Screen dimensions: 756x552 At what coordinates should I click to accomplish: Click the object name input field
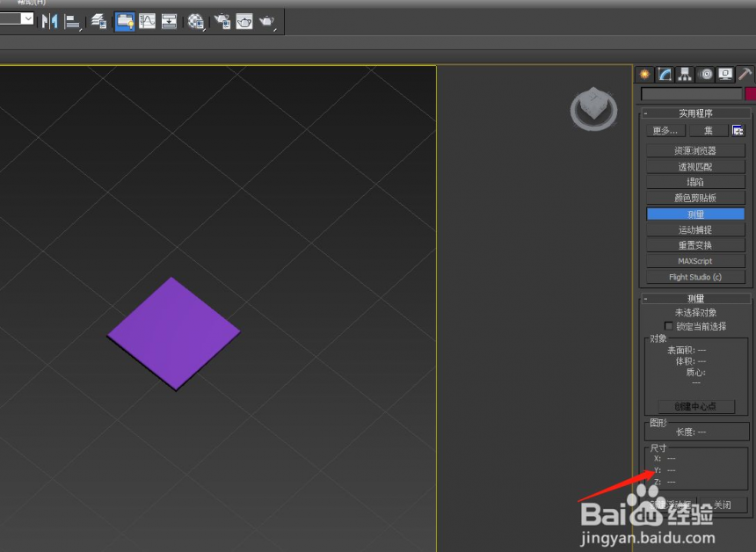coord(692,93)
